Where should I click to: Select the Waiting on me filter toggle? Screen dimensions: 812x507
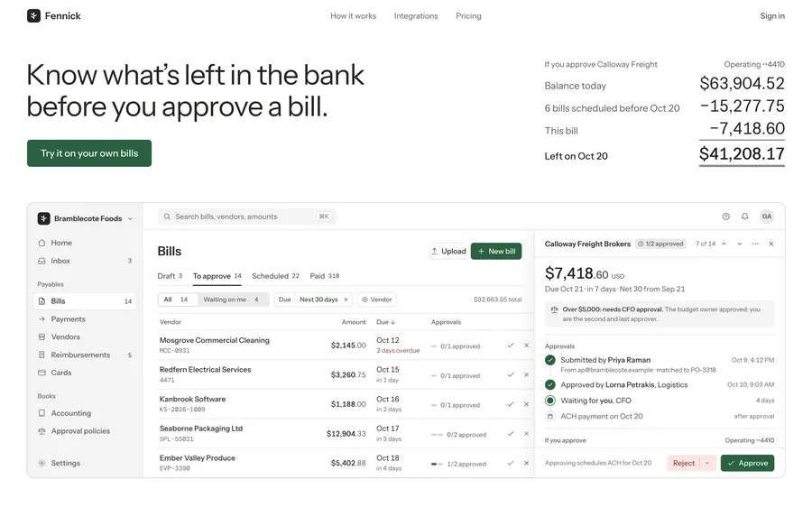coord(232,300)
